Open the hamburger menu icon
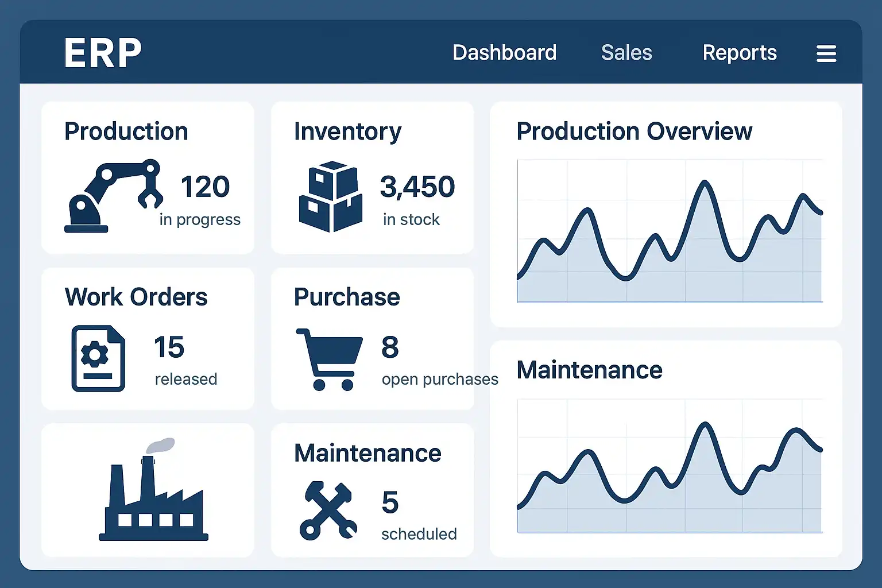Viewport: 882px width, 588px height. [x=826, y=53]
